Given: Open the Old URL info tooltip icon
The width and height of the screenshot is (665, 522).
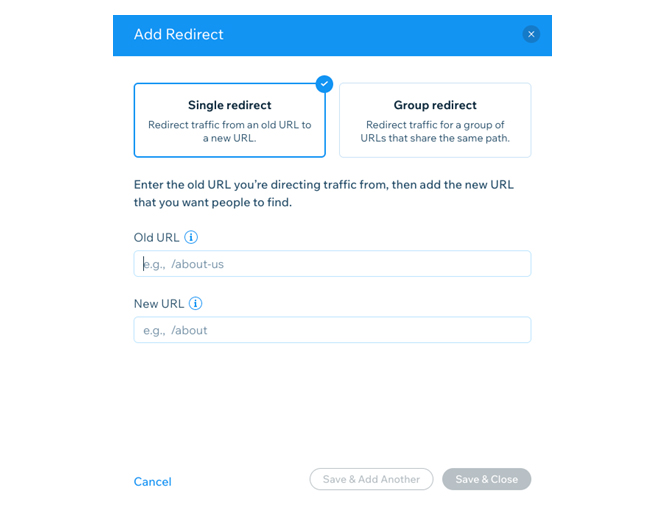Looking at the screenshot, I should pos(191,237).
